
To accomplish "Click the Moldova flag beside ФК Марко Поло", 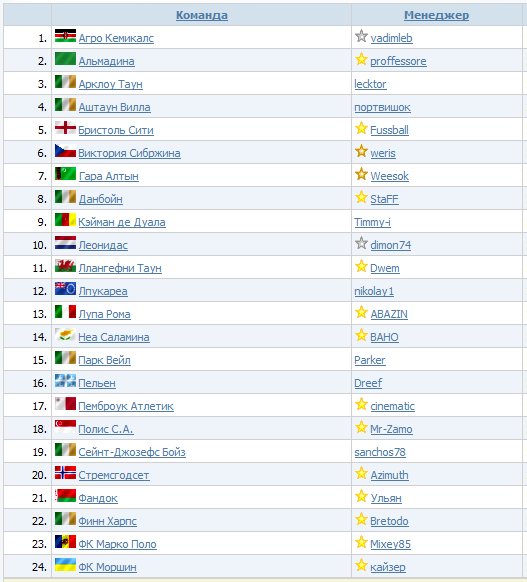I will click(65, 542).
